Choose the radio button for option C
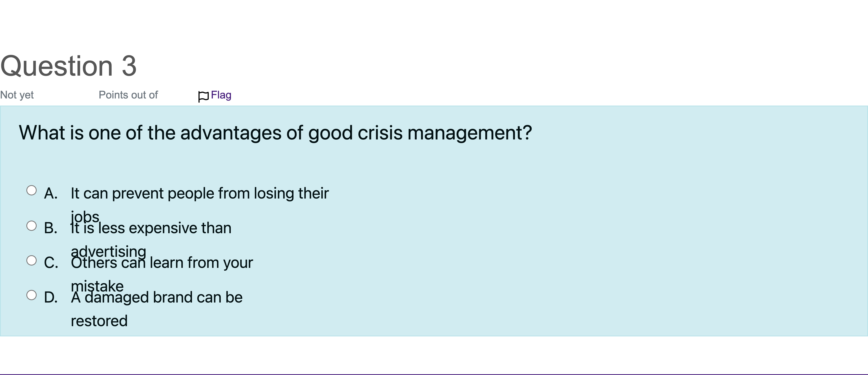 click(31, 260)
